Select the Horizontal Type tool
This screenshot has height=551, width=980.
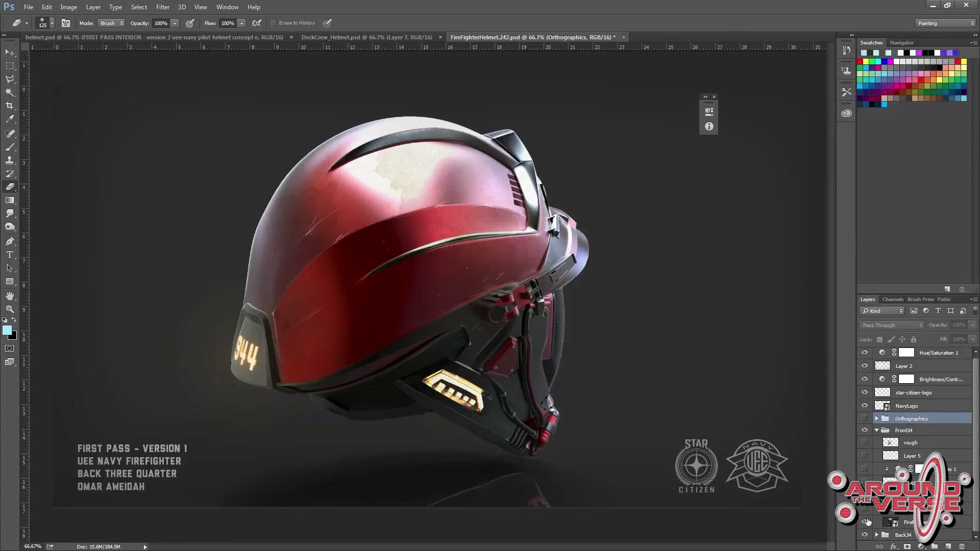pos(10,255)
